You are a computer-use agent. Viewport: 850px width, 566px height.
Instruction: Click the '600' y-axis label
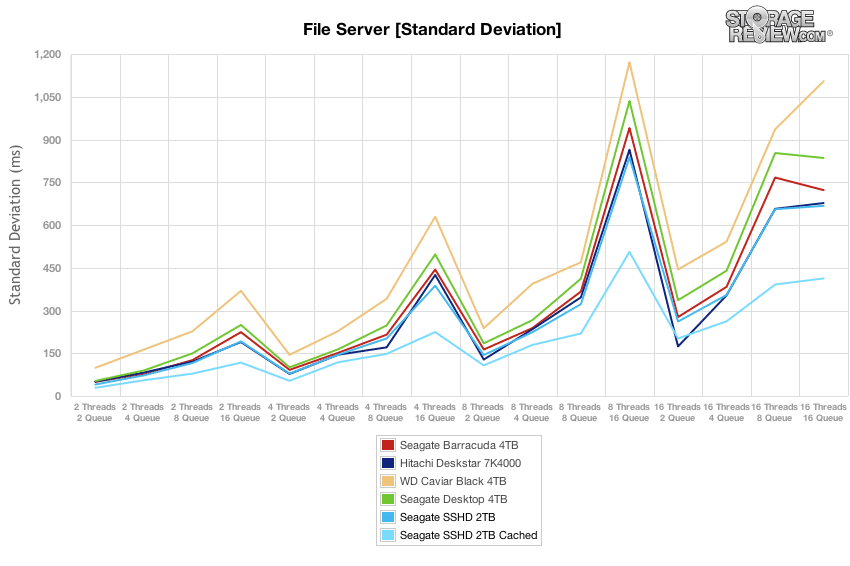(x=51, y=226)
